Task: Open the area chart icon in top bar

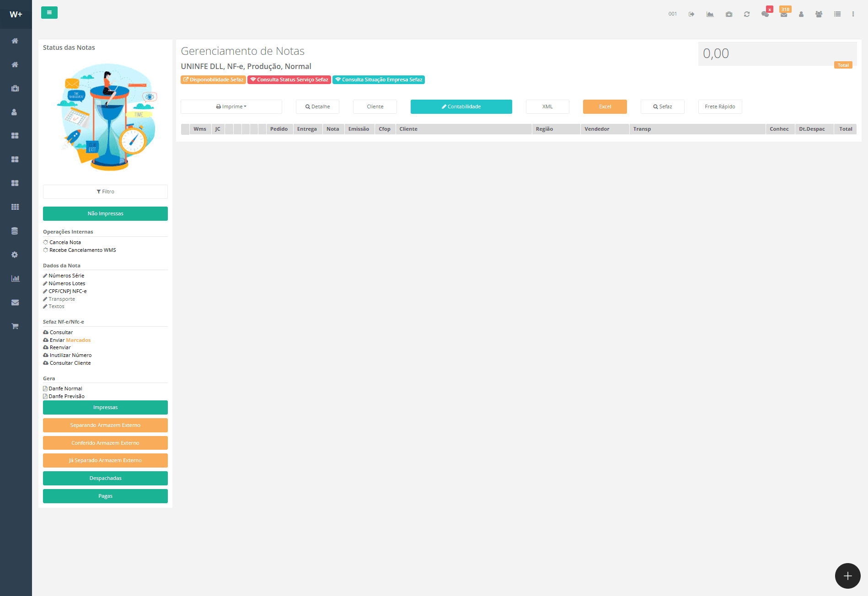Action: coord(710,14)
